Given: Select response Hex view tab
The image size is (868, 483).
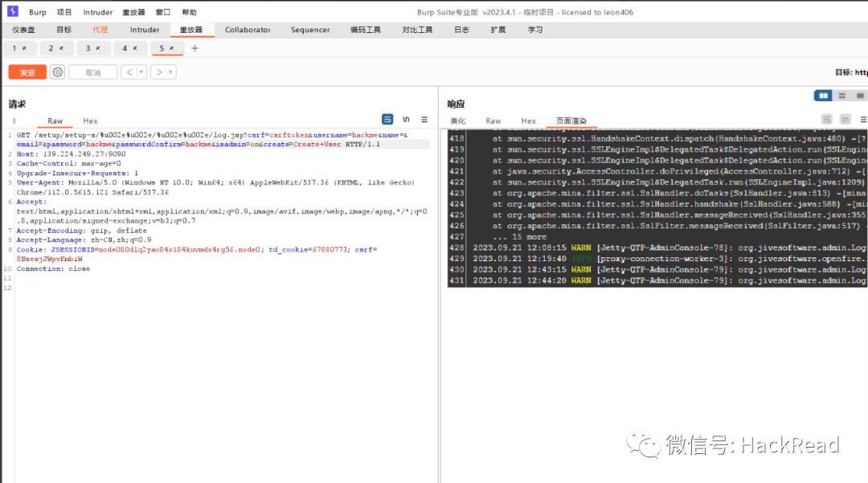Looking at the screenshot, I should click(x=529, y=121).
